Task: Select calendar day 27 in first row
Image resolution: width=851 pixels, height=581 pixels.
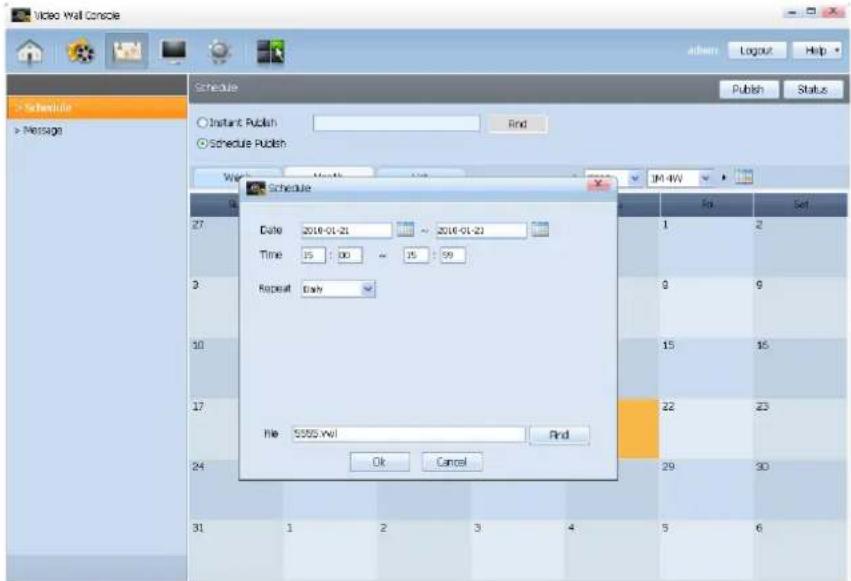Action: pos(214,247)
